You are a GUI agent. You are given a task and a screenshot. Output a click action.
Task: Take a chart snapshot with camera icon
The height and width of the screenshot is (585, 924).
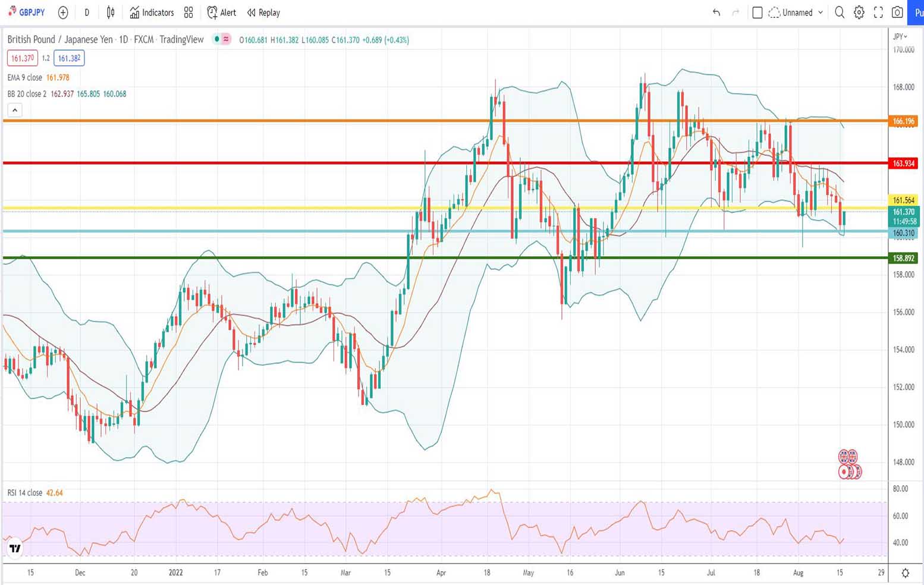(x=897, y=12)
